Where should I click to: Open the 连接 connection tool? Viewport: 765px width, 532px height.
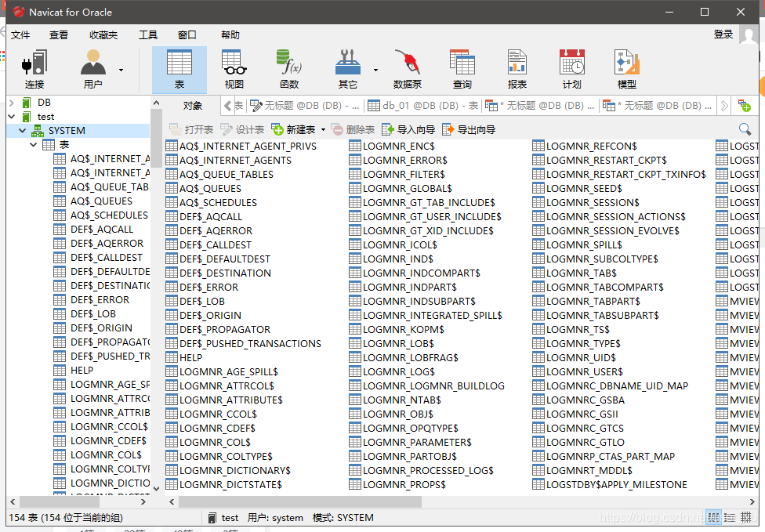(34, 70)
